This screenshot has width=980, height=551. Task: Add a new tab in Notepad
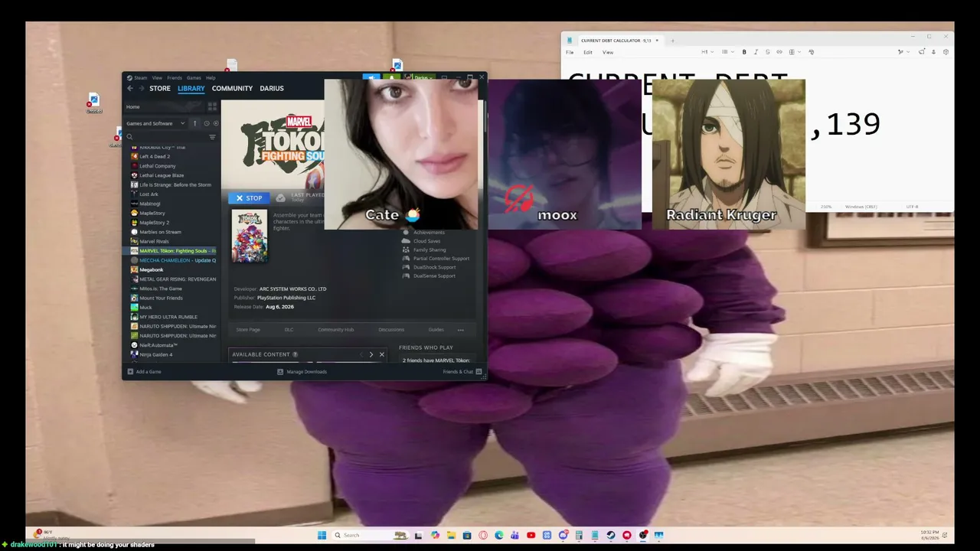coord(672,41)
